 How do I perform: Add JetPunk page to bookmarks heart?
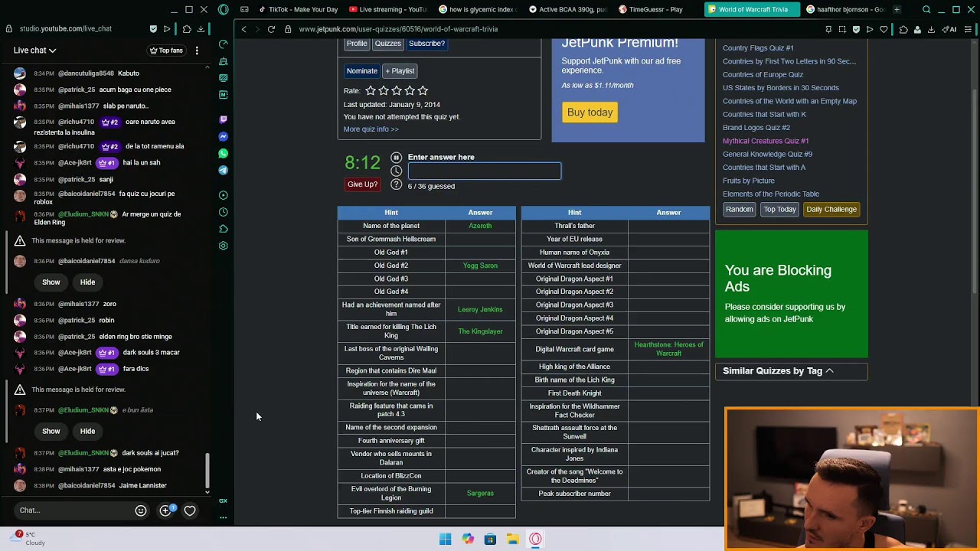tap(884, 29)
